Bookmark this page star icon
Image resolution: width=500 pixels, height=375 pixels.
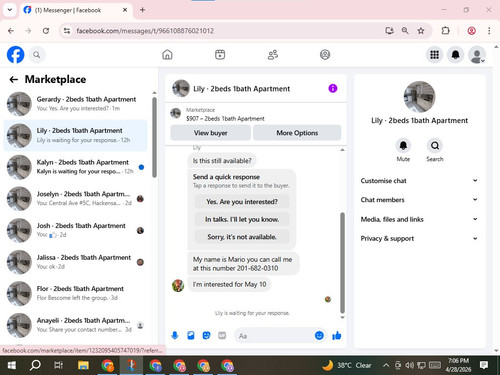coord(421,31)
